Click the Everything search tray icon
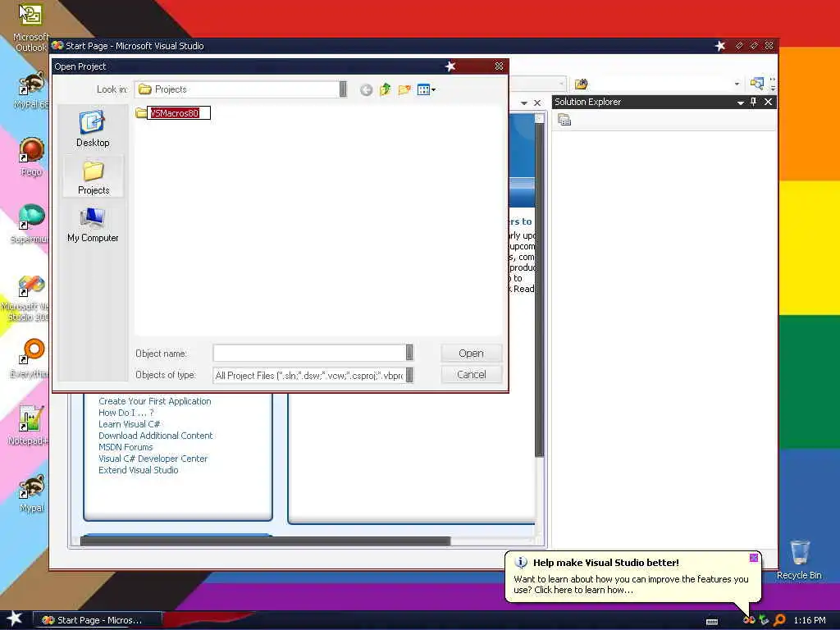 tap(779, 620)
